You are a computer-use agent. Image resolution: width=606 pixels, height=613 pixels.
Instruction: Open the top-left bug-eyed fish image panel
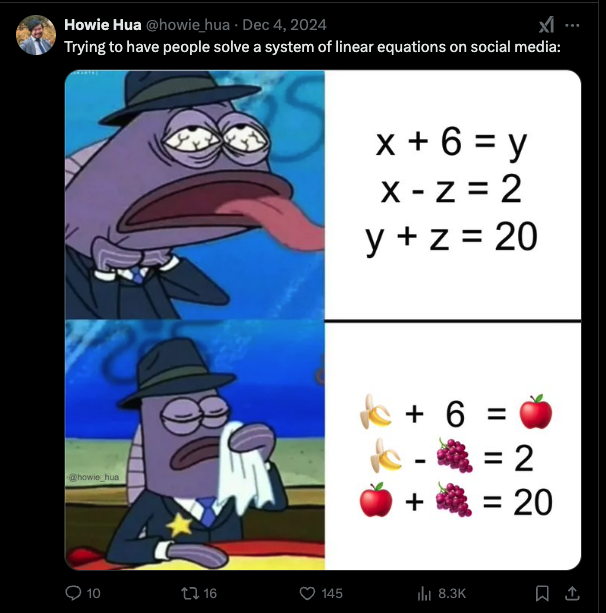point(195,195)
